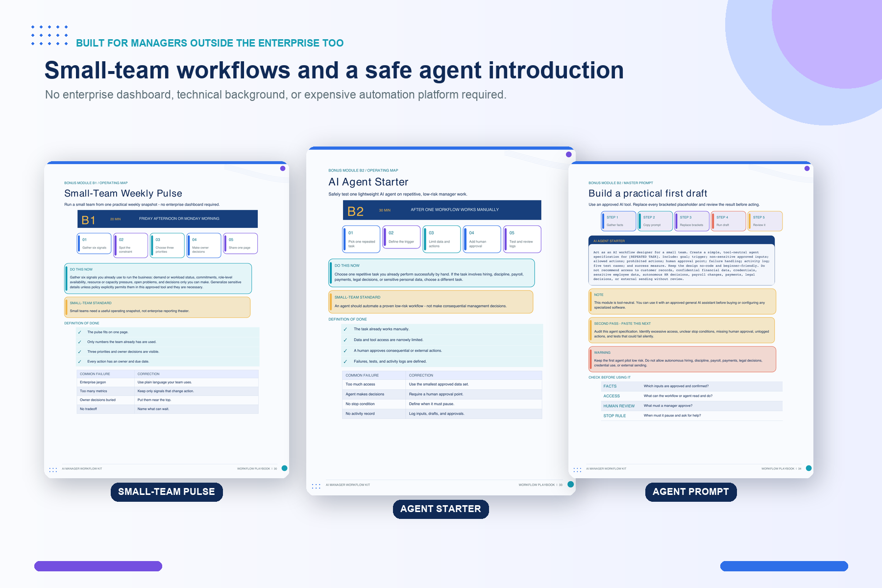Click the DO THIS NOW box on Agent Starter page
882x588 pixels.
pyautogui.click(x=431, y=273)
